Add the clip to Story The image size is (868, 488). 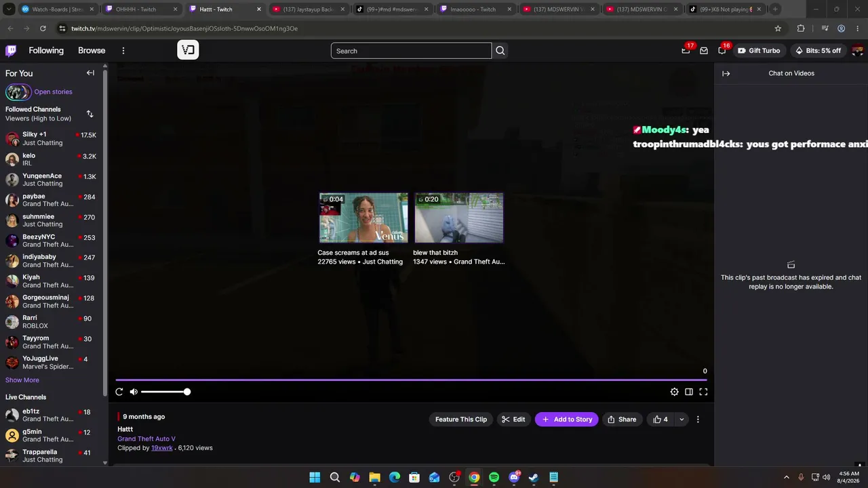click(567, 420)
